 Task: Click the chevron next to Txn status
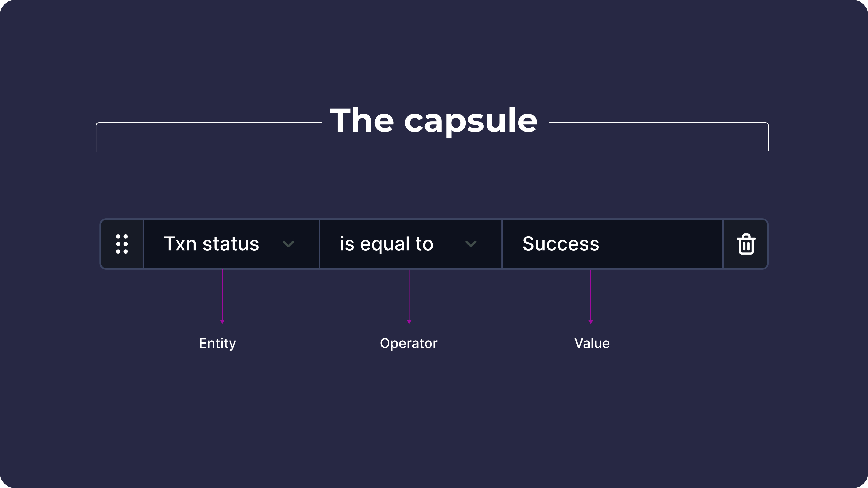pyautogui.click(x=288, y=244)
